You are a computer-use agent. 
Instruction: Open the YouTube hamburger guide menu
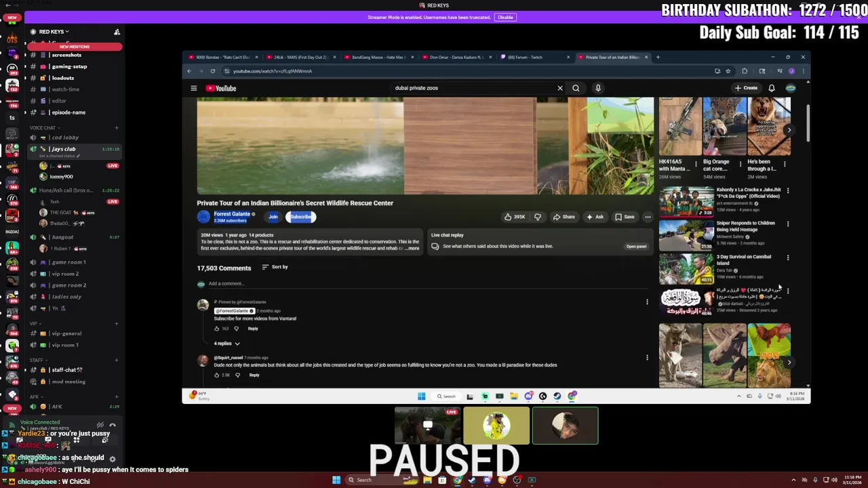pos(193,88)
